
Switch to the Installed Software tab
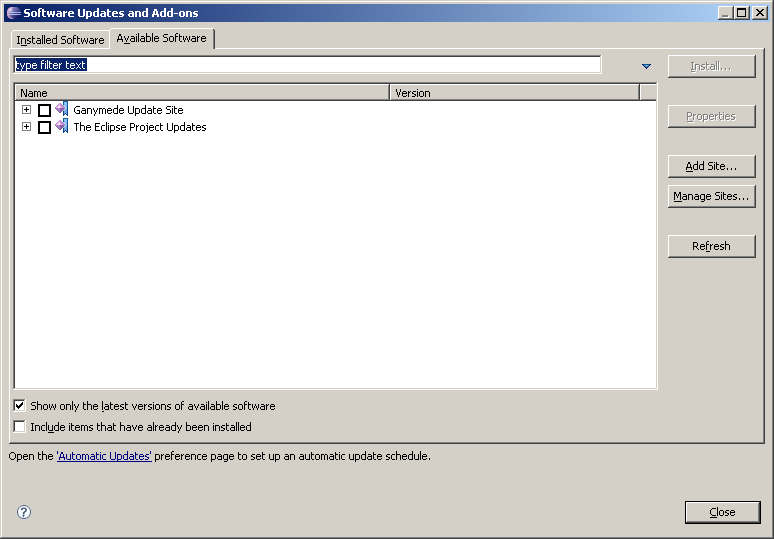60,39
